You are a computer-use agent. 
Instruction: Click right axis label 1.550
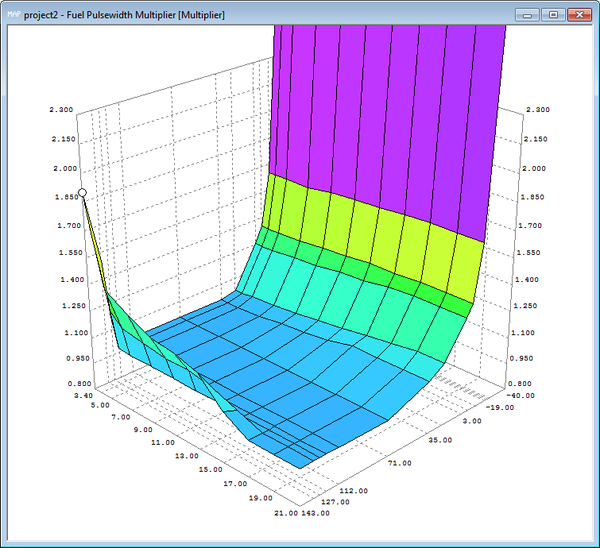pyautogui.click(x=528, y=253)
